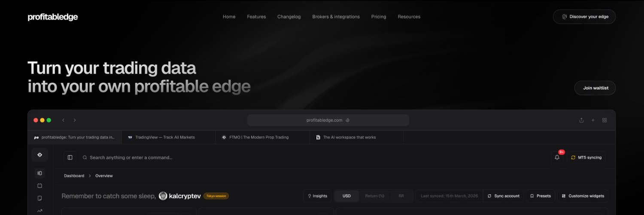Screen dimensions: 644x215
Task: Click the kalcryptev username
Action: tap(185, 196)
